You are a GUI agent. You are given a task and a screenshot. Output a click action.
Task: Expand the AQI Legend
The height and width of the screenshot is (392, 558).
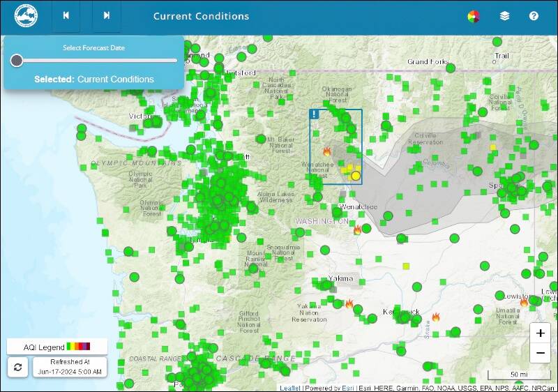pos(56,347)
